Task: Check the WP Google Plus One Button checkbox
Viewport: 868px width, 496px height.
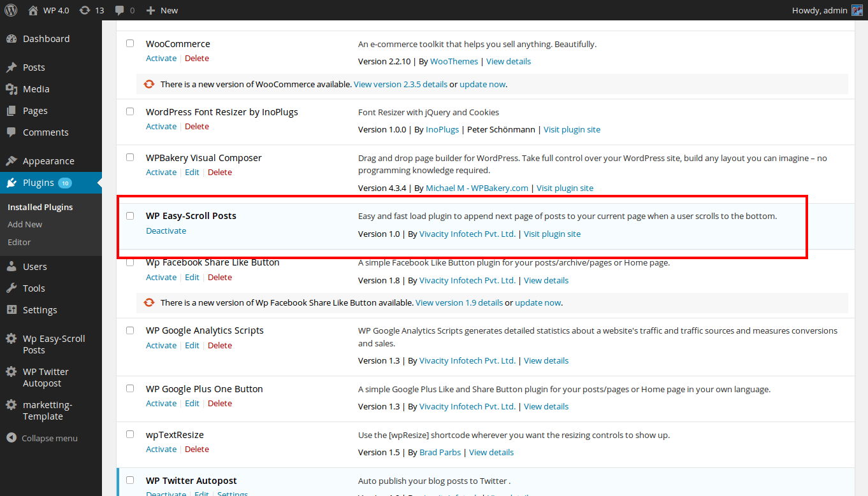Action: (x=130, y=388)
